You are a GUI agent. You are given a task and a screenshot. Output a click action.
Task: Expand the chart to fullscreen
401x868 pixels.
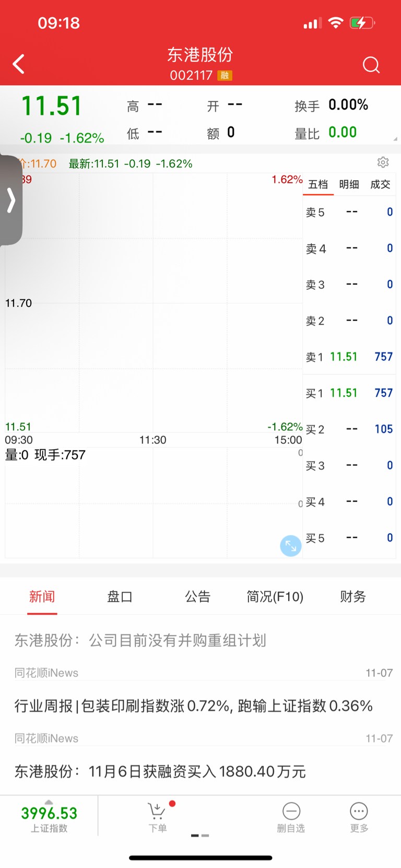tap(291, 546)
